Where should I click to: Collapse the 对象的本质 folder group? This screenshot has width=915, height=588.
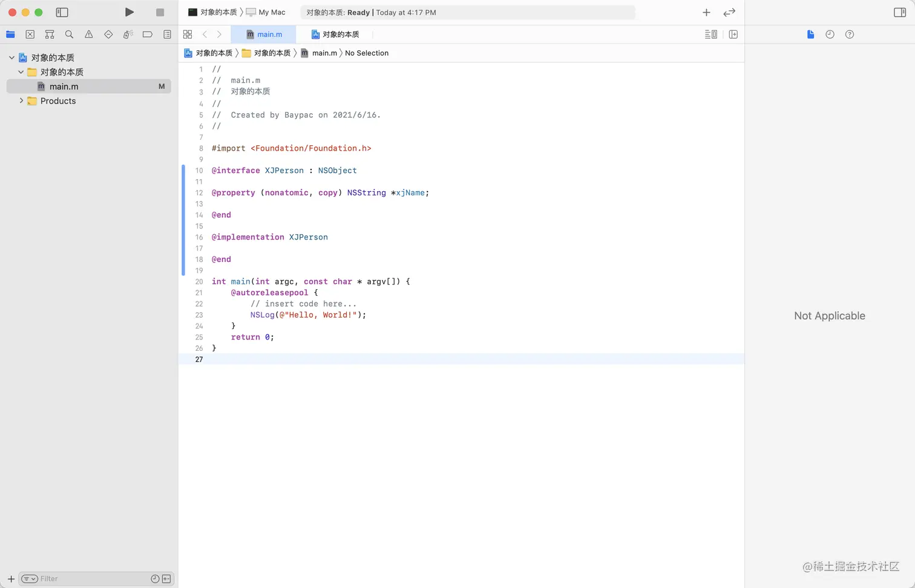(x=21, y=72)
